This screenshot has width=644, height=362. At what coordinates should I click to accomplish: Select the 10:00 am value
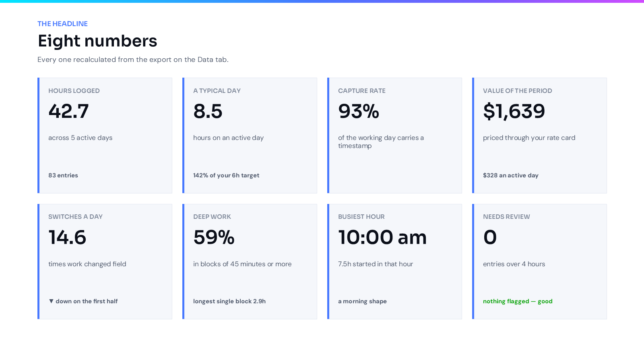pos(382,237)
